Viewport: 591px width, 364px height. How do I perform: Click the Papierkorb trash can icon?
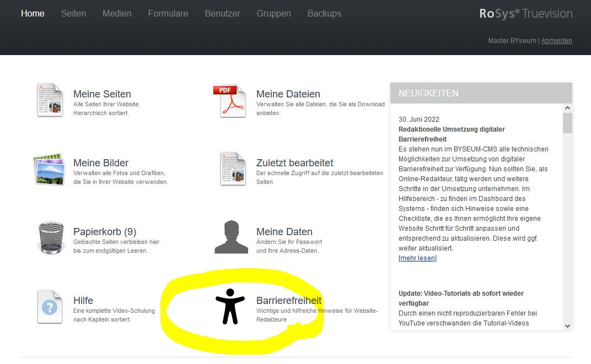(x=51, y=238)
